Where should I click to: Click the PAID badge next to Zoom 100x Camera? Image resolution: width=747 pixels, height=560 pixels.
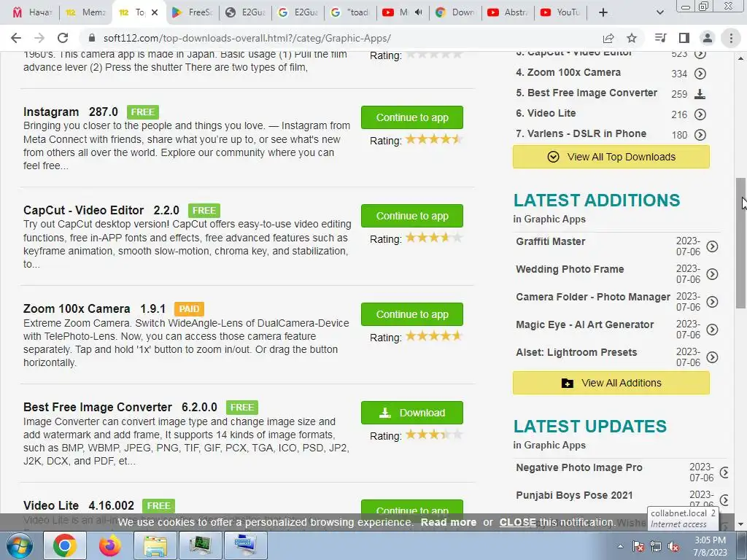[189, 309]
